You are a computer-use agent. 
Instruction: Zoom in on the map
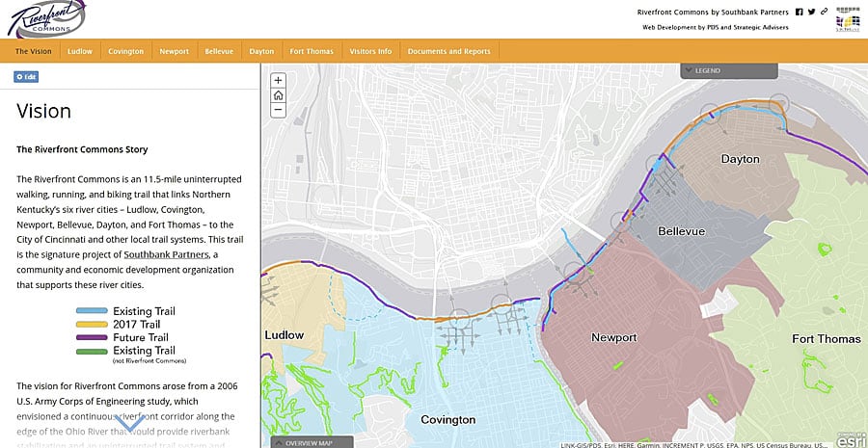tap(278, 80)
